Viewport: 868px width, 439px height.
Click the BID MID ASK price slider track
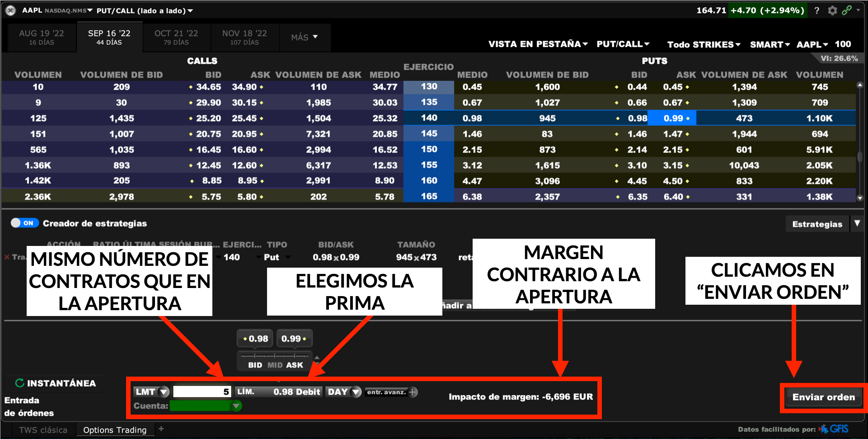(275, 355)
